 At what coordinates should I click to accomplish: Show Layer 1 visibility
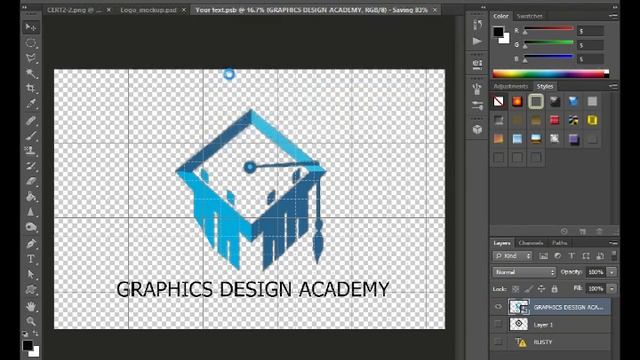point(498,324)
